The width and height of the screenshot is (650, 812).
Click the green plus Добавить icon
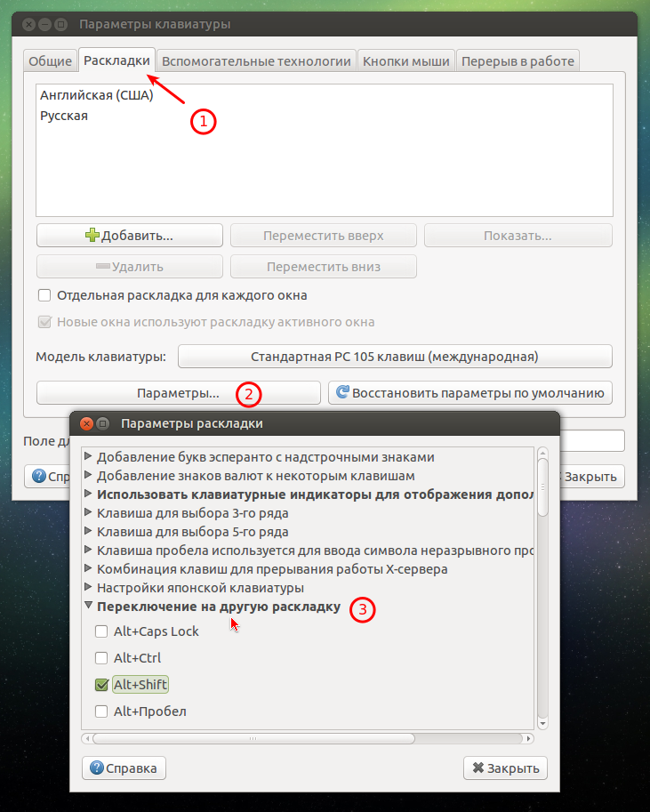coord(92,235)
